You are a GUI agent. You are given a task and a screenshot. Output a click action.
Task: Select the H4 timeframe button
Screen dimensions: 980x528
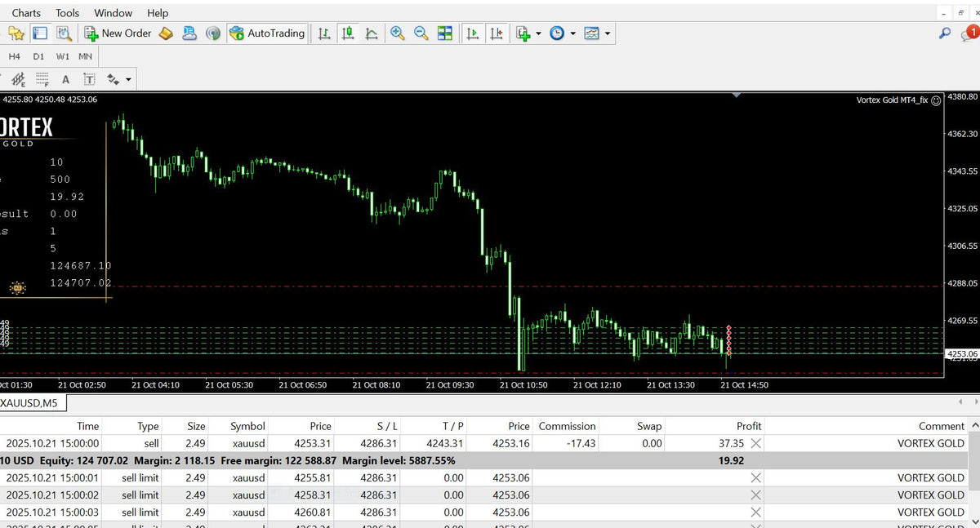coord(15,56)
